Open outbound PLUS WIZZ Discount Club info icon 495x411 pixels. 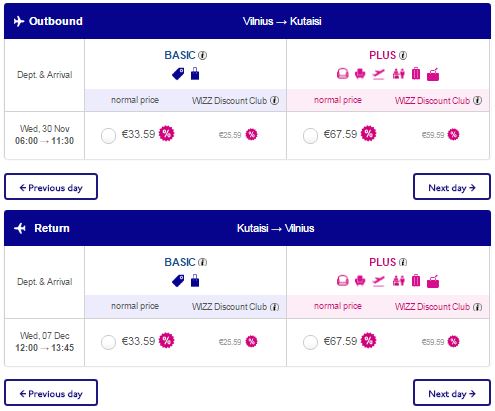pyautogui.click(x=477, y=100)
